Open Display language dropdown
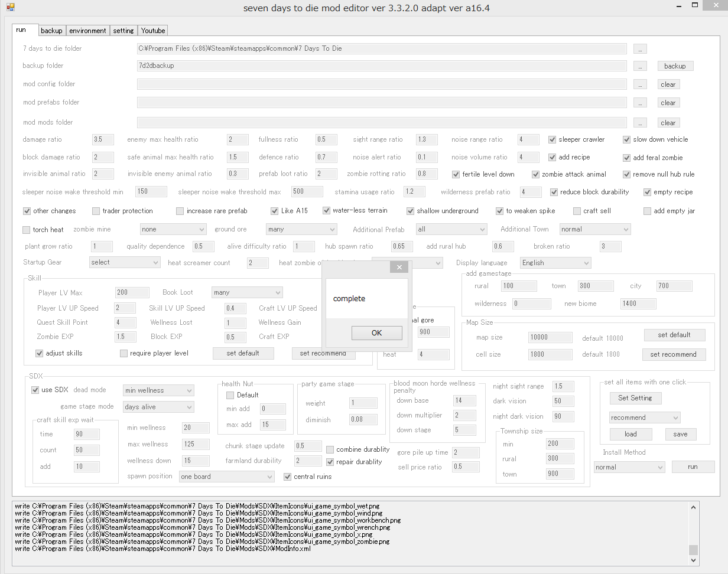Image resolution: width=728 pixels, height=574 pixels. [555, 263]
